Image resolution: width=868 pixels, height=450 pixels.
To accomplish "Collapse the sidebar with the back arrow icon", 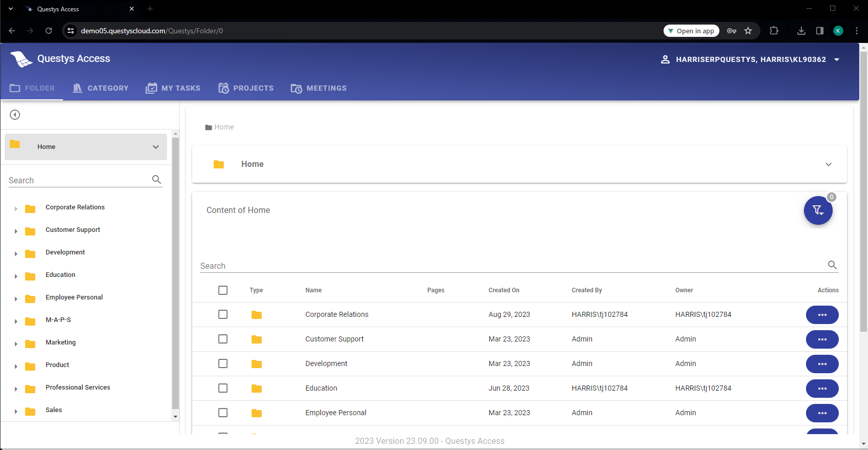I will [x=15, y=115].
